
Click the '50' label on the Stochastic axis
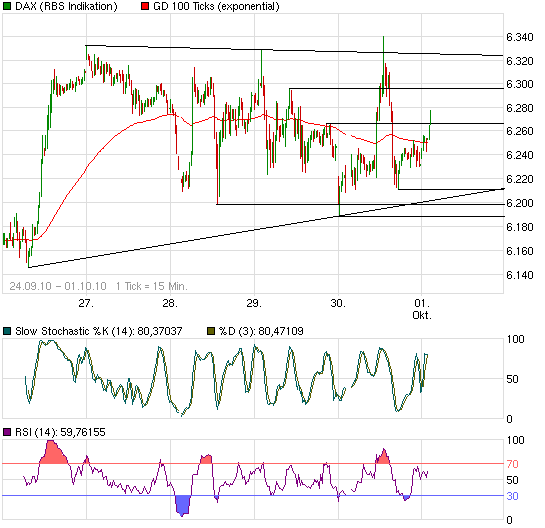tap(512, 379)
